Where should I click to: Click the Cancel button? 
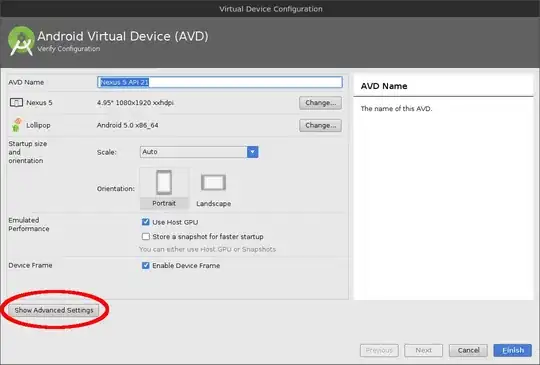click(468, 351)
